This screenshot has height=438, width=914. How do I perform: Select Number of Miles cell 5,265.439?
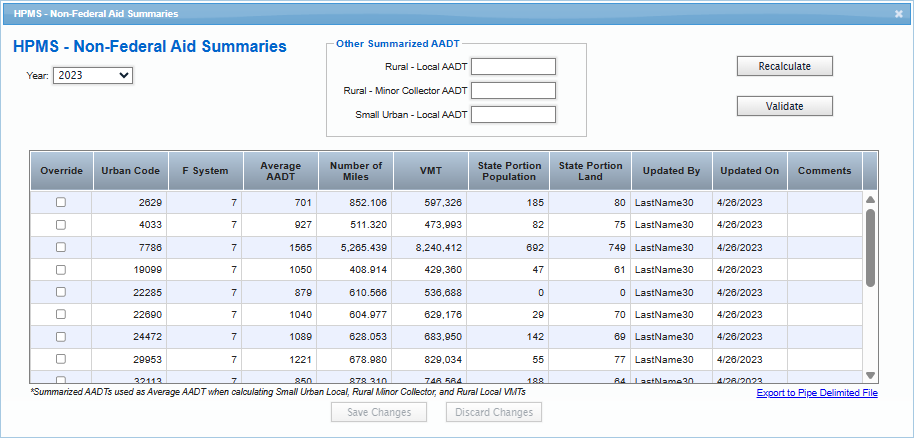354,247
